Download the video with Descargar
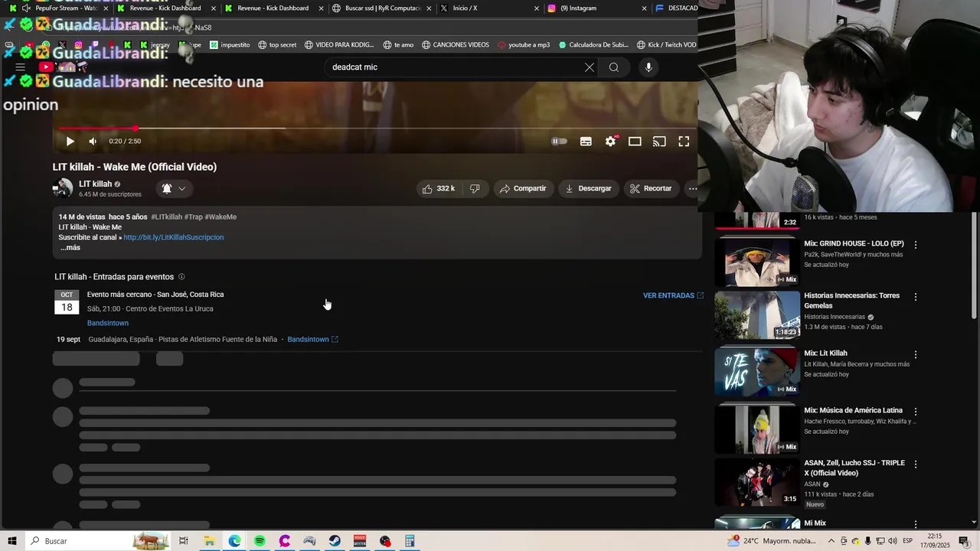The width and height of the screenshot is (980, 551). click(x=588, y=188)
